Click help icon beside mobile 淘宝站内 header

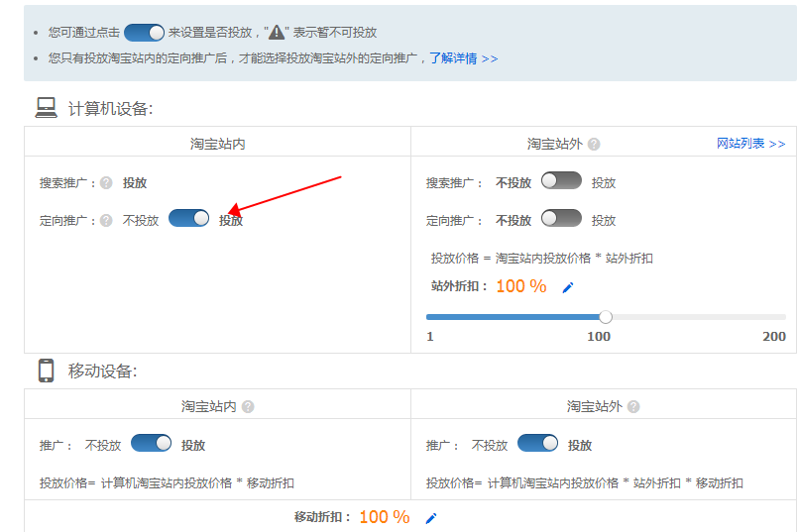248,407
